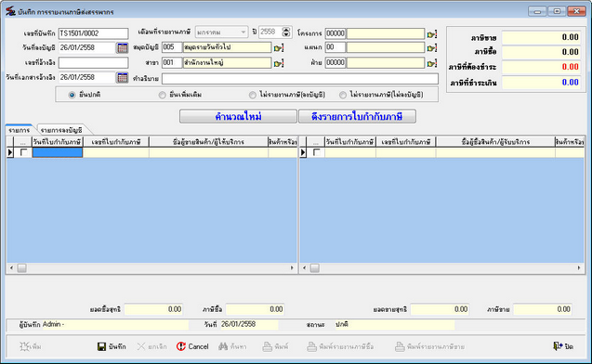The height and width of the screenshot is (364, 592).
Task: Click the branch code field 001
Action: click(172, 62)
